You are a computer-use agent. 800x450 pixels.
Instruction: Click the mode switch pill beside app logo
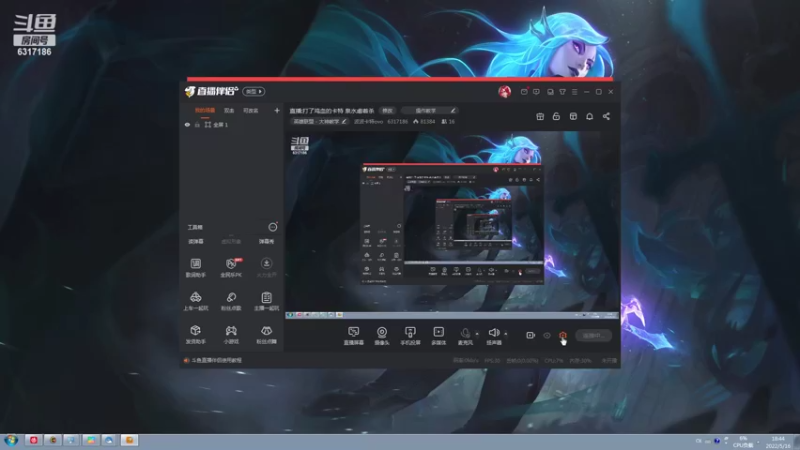254,91
